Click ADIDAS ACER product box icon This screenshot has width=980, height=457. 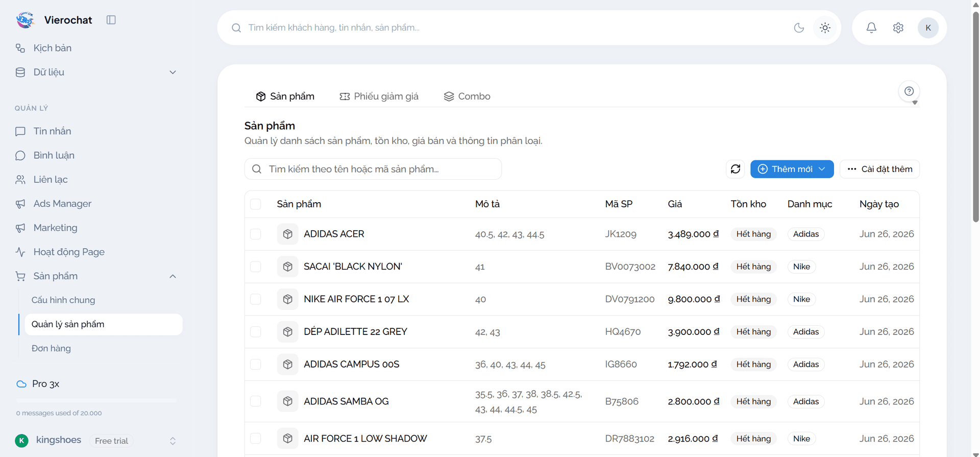288,234
